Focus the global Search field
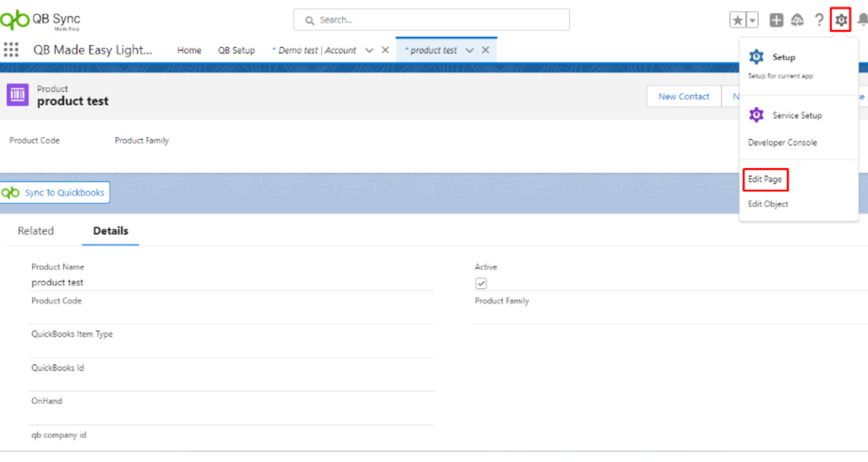This screenshot has width=868, height=462. coord(431,20)
